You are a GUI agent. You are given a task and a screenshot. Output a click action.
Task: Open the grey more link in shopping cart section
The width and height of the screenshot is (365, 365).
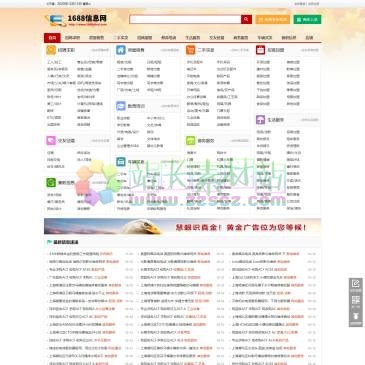coord(240,50)
